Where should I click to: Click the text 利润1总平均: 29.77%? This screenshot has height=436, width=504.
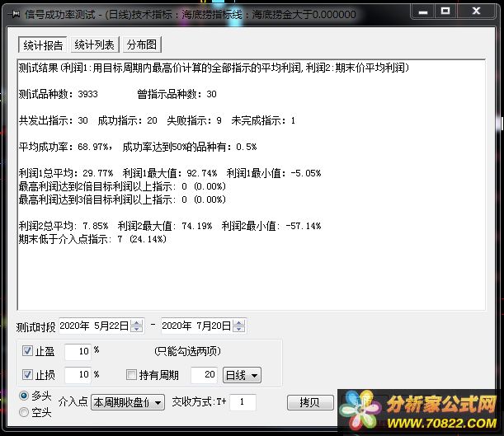[66, 173]
